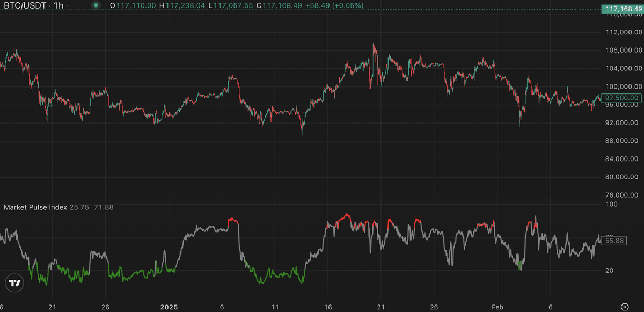Click the +58.49 (+0.05%) change value
This screenshot has width=644, height=312.
coord(335,5)
